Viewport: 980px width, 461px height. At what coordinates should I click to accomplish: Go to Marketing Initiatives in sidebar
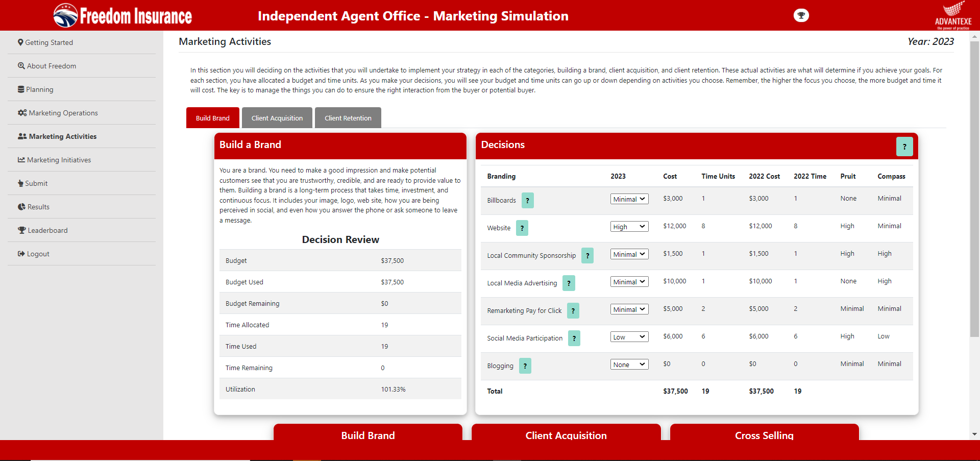click(x=59, y=160)
